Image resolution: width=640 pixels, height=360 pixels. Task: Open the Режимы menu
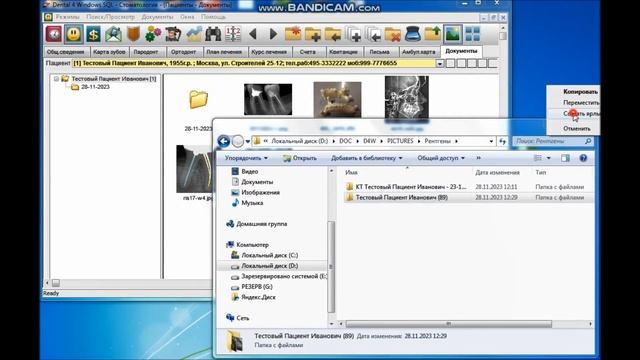tap(67, 17)
